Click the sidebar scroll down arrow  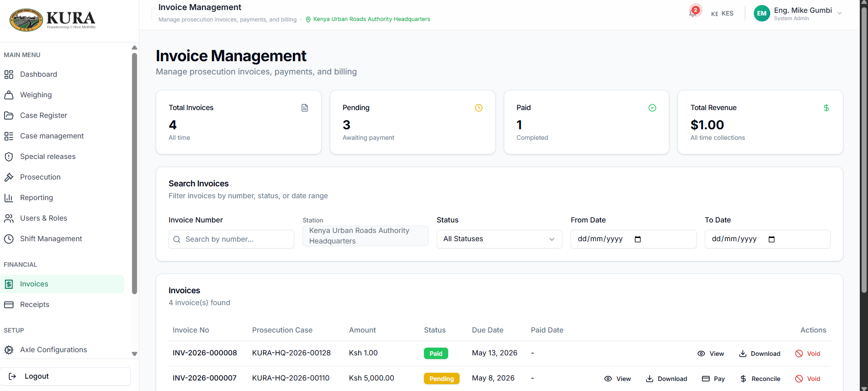pos(134,354)
